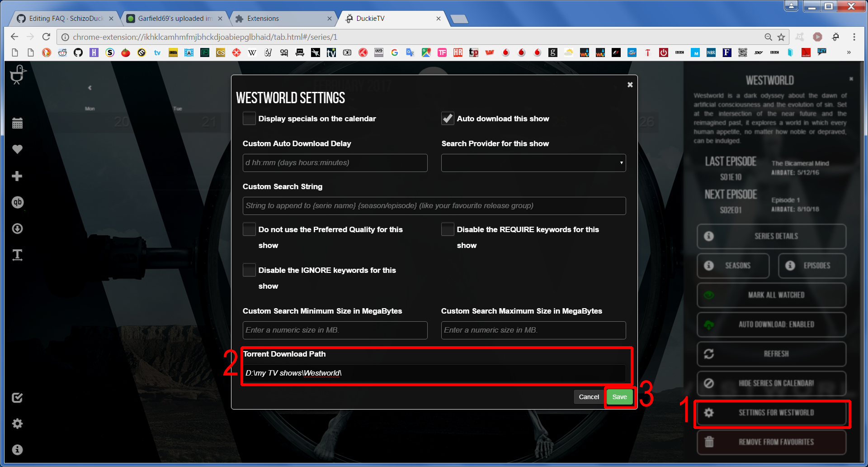Screen dimensions: 868x467
Task: Click the Custom Search Minimum Size field
Action: tap(335, 330)
